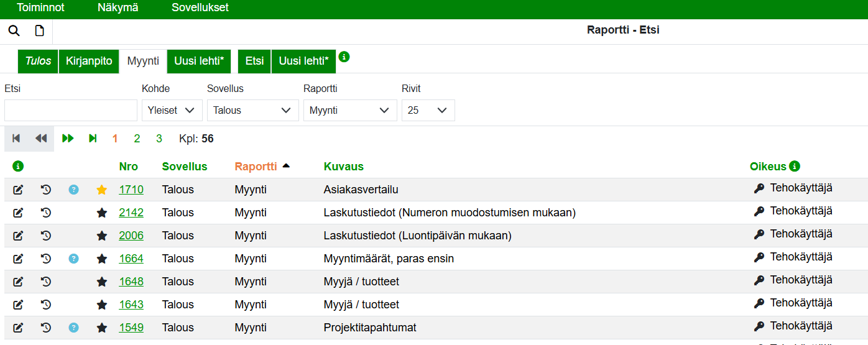Click the green info icon beside tabs
868x345 pixels.
[x=344, y=57]
